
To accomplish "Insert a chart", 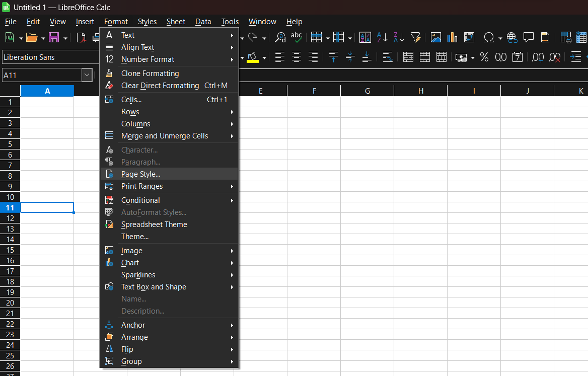I will tap(452, 37).
